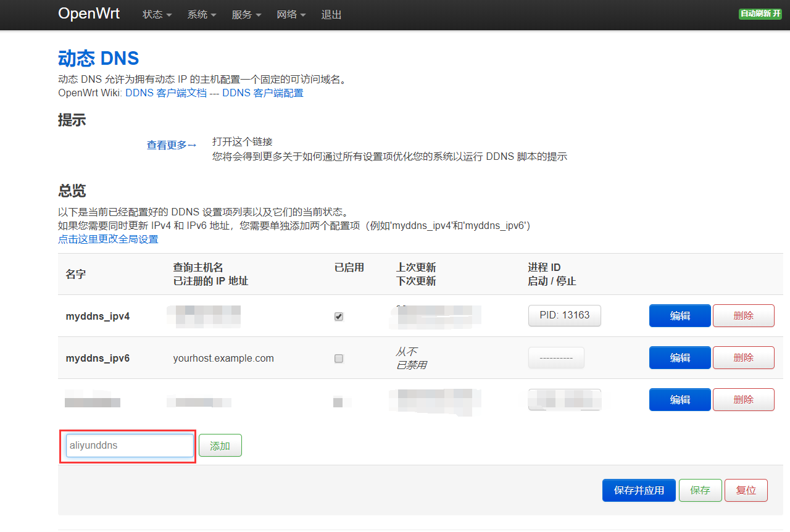
Task: Click 点击这里更改全局设置 link
Action: (108, 239)
